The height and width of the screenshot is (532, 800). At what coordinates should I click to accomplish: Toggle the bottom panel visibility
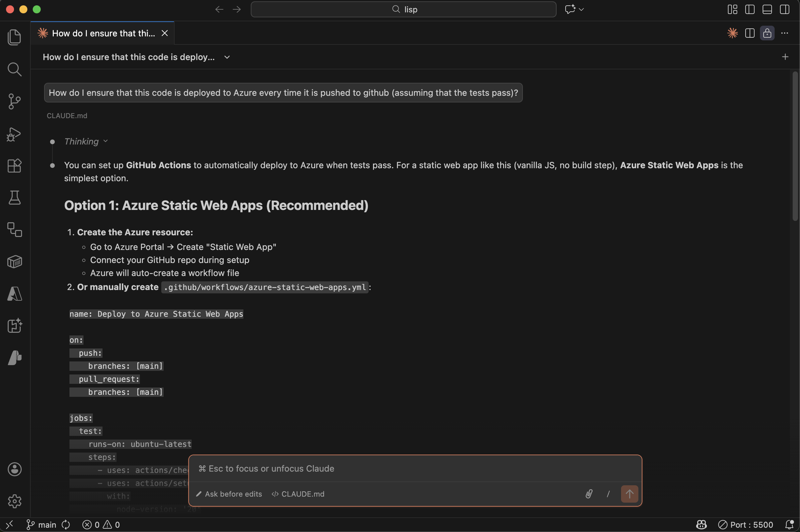pos(767,9)
